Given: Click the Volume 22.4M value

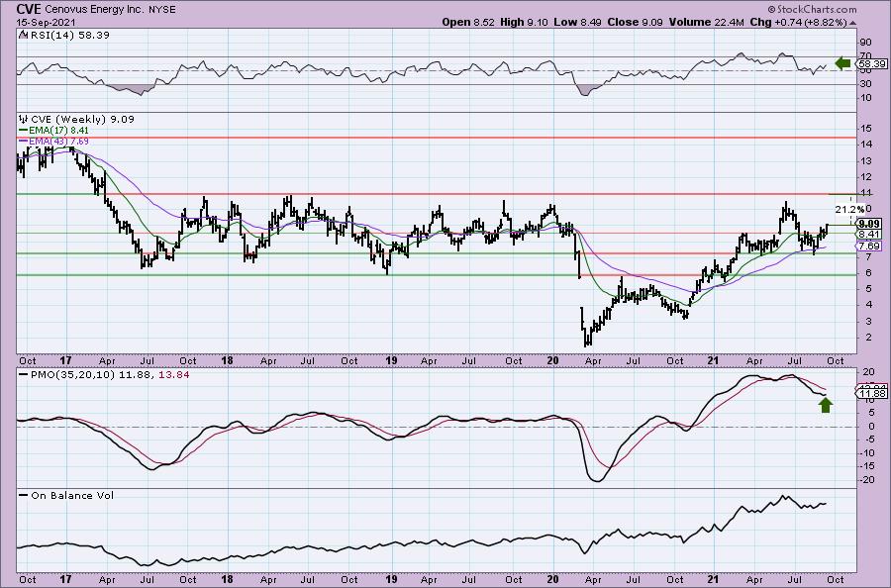Looking at the screenshot, I should (706, 22).
